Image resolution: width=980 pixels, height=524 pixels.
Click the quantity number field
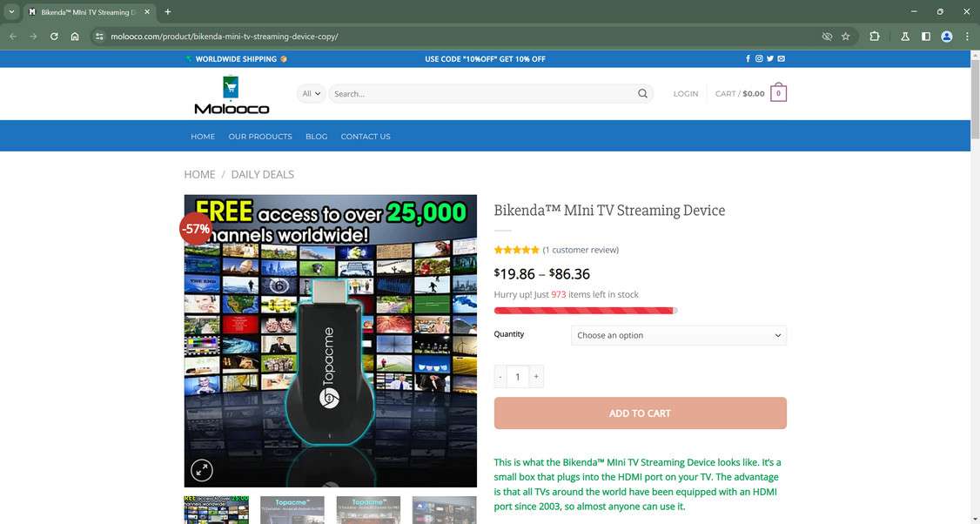[518, 376]
